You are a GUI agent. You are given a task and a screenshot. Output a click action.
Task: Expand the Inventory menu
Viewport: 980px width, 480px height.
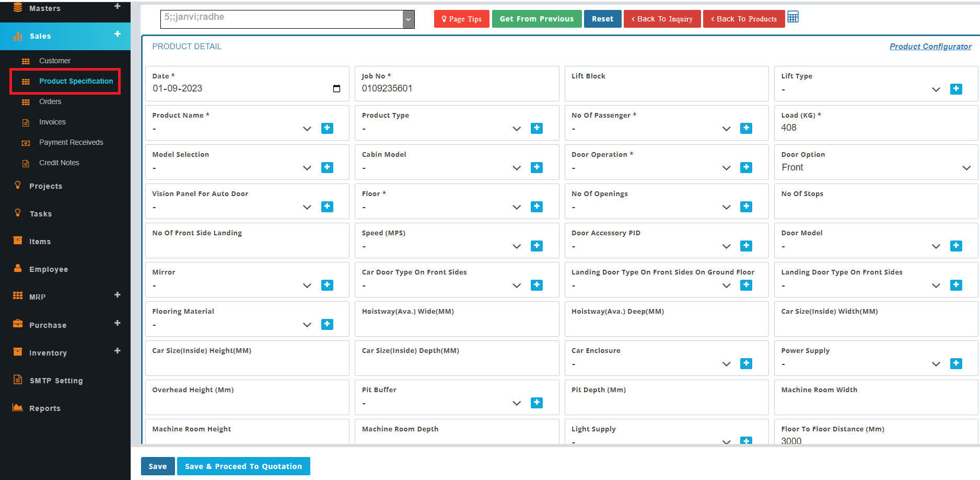(x=117, y=351)
